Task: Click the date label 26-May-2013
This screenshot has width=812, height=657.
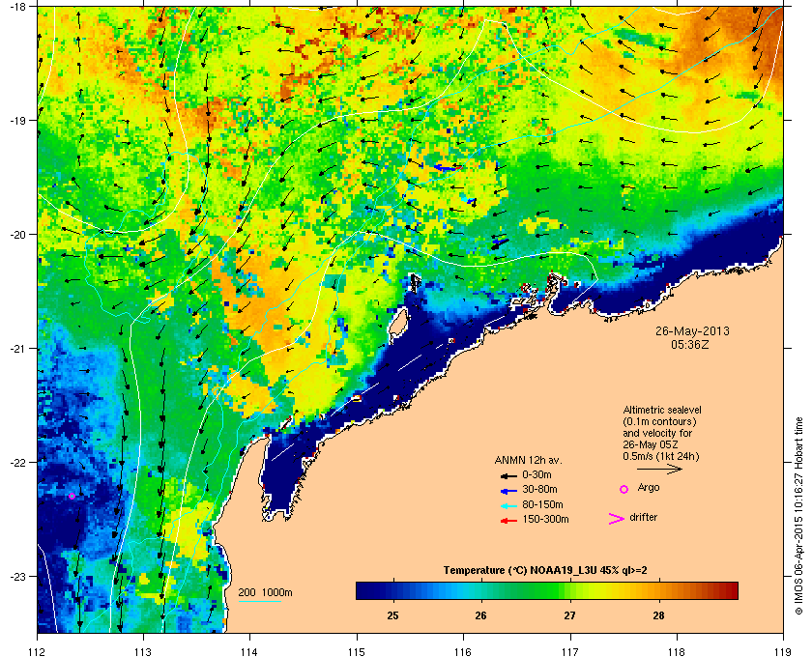Action: (692, 331)
